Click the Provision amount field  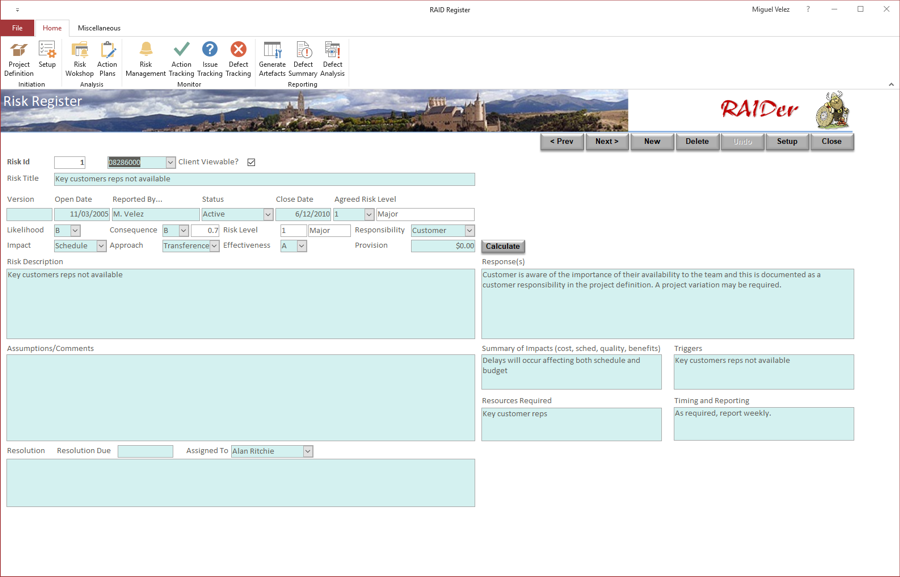click(x=443, y=246)
